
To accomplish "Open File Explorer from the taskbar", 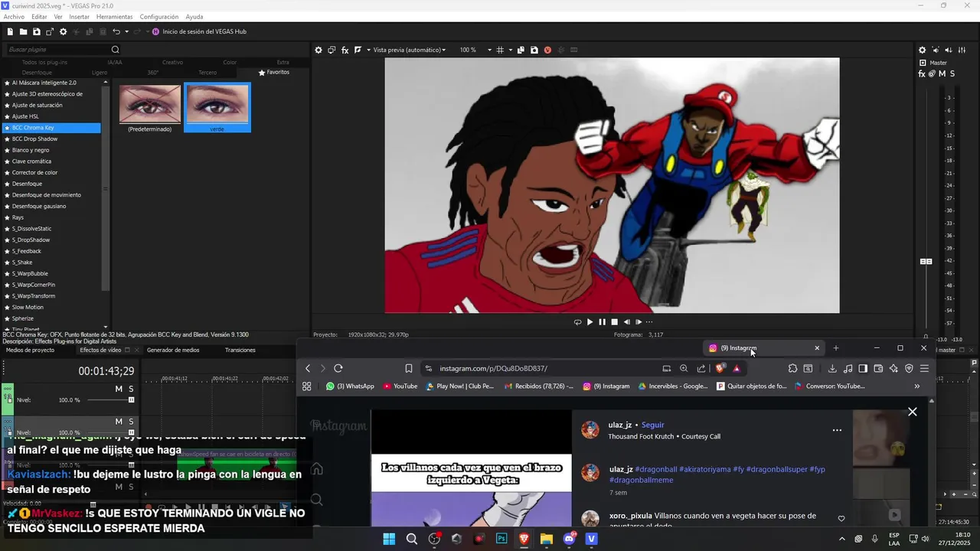I will [547, 539].
